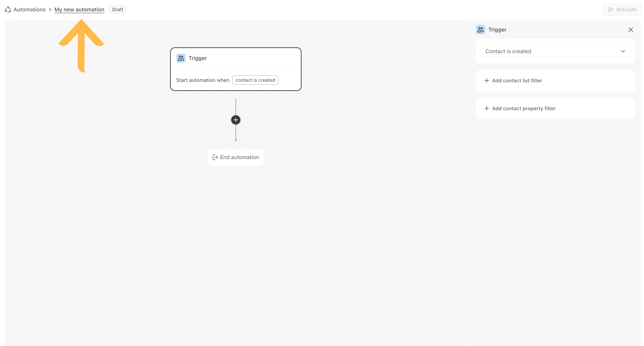Click the Automations loop icon in breadcrumb

8,9
